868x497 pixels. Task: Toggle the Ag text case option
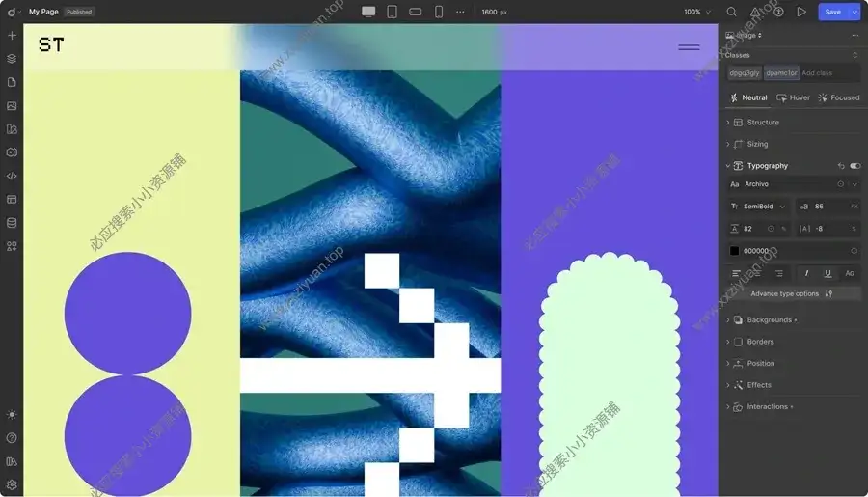[x=850, y=273]
